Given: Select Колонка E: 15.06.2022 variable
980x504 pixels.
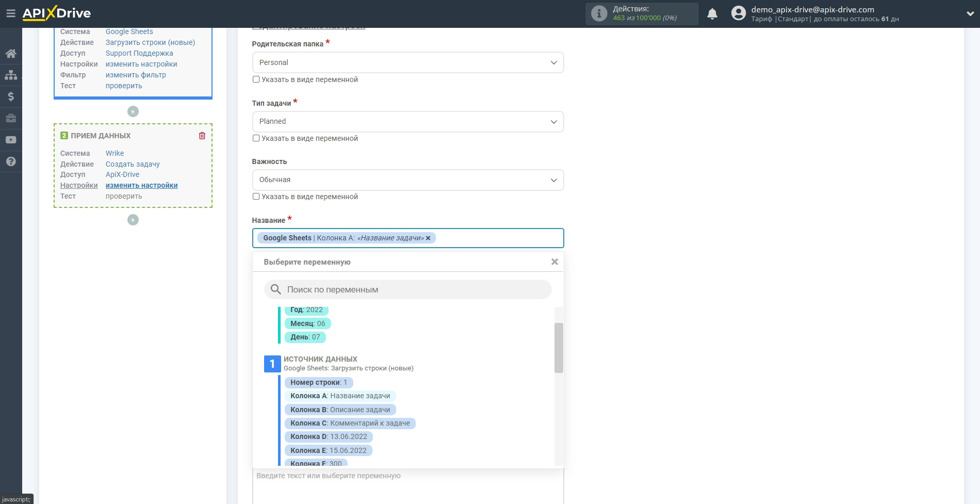Looking at the screenshot, I should [329, 450].
